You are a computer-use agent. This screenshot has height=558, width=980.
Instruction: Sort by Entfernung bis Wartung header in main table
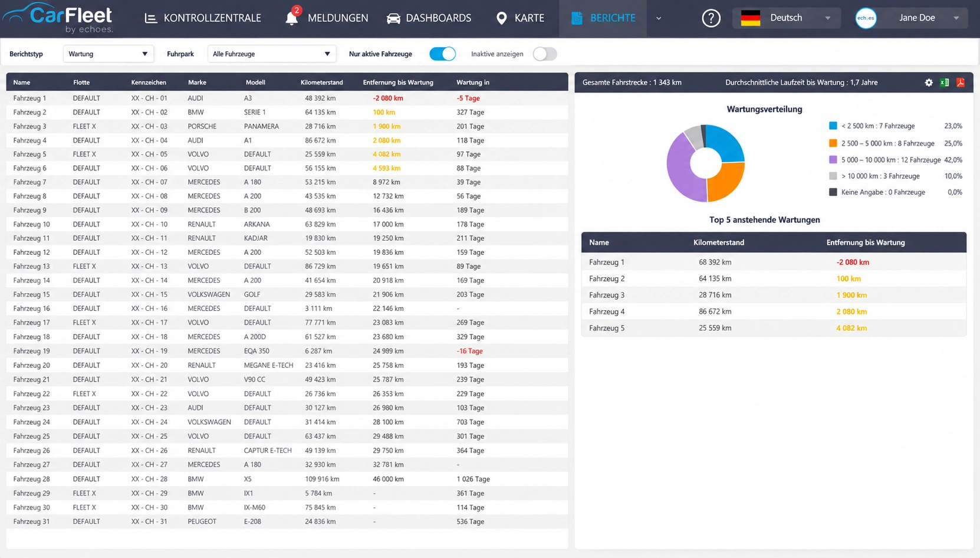[x=398, y=83]
